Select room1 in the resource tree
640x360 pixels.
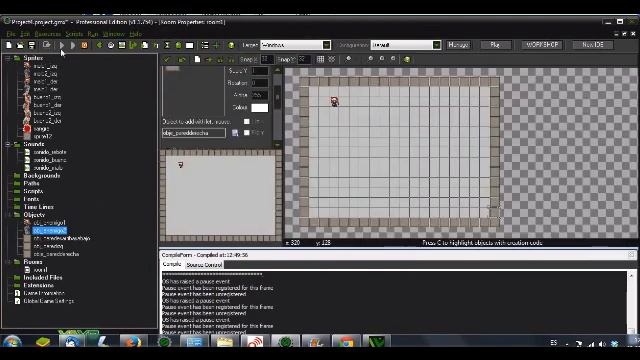point(40,270)
